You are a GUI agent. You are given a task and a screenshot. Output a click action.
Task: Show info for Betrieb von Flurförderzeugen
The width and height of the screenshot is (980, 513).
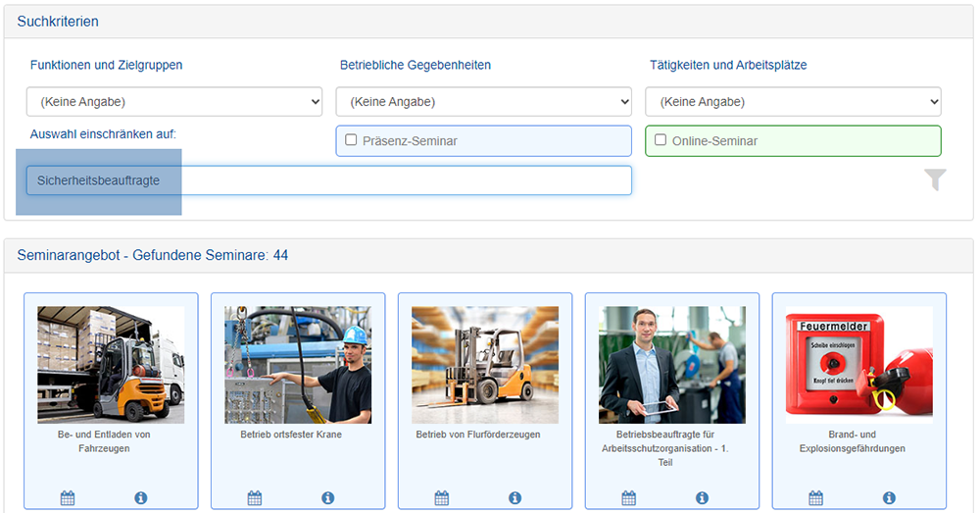[514, 498]
